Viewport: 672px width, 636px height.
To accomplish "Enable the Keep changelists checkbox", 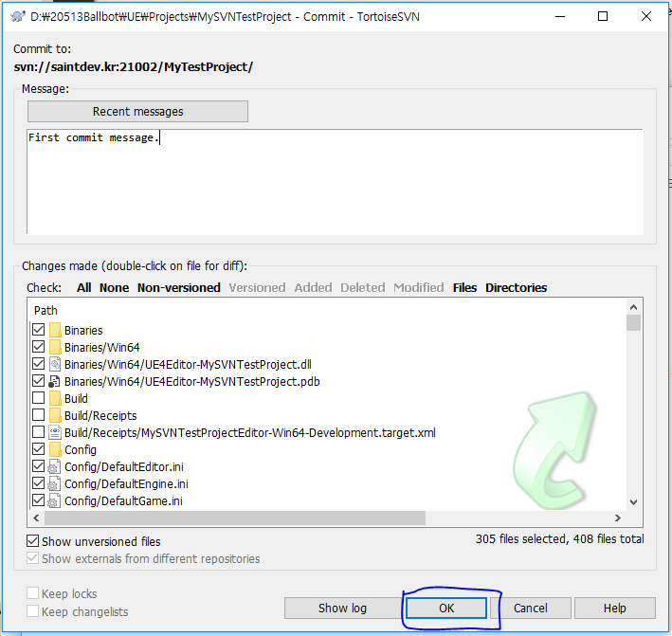I will click(32, 610).
